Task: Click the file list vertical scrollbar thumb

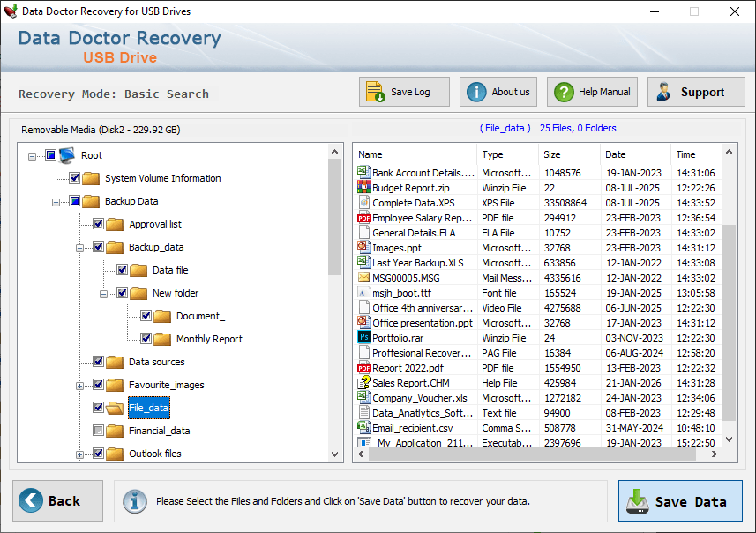Action: click(729, 322)
